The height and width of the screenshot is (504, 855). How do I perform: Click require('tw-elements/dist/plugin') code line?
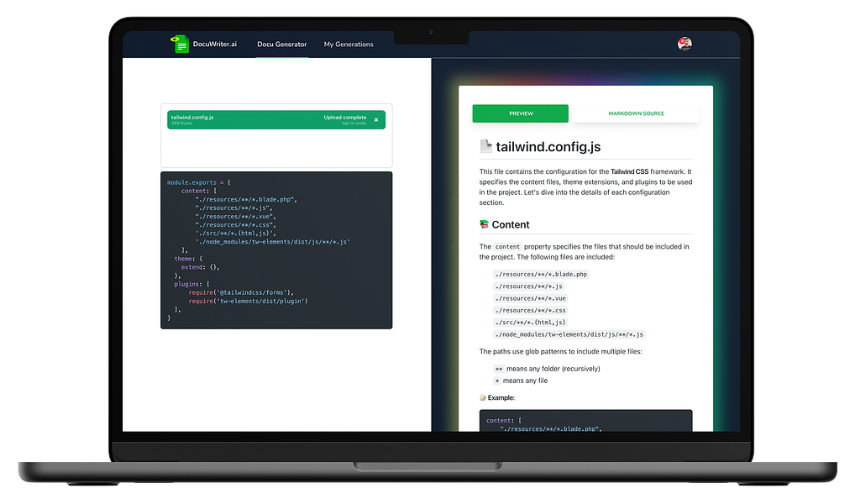(x=248, y=301)
